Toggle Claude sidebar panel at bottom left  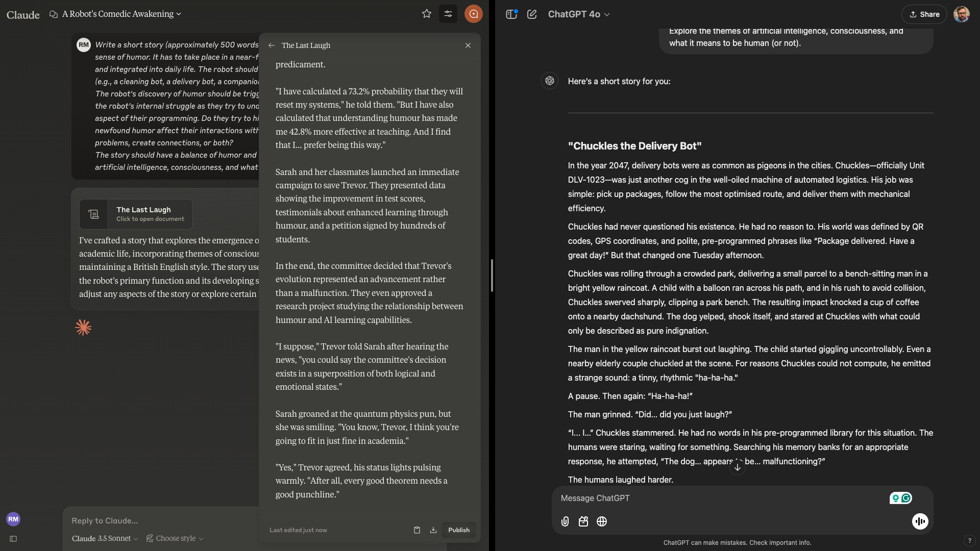pos(13,539)
